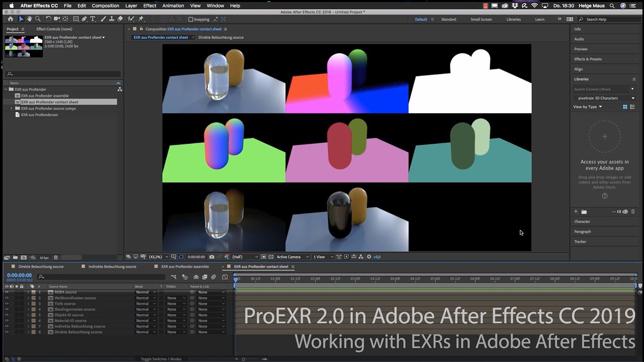
Task: Select the Brush tool
Action: pyautogui.click(x=103, y=19)
